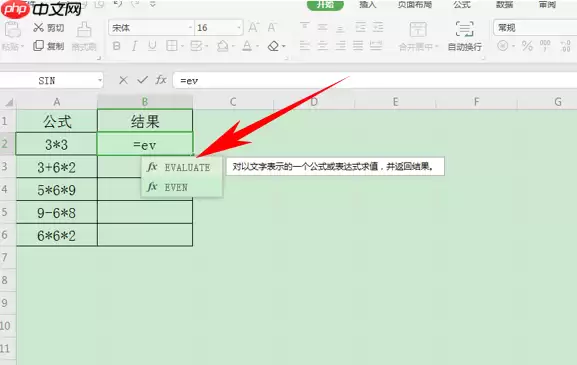
Task: Open the 页面布局 (Page Layout) tab
Action: point(414,4)
